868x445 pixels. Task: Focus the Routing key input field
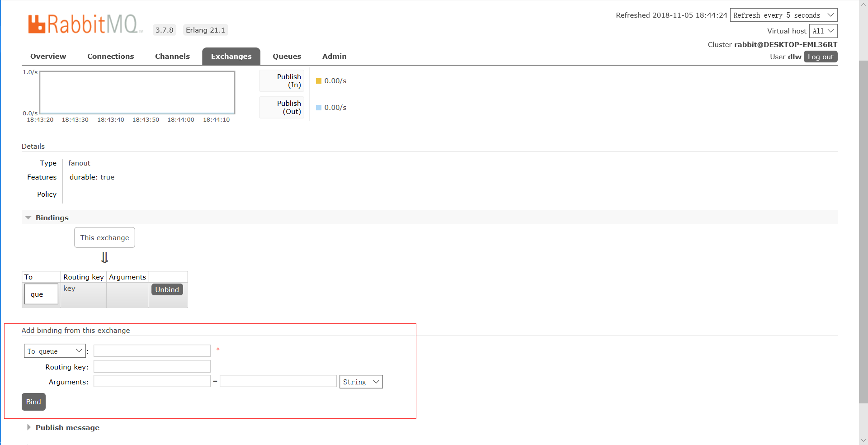[152, 366]
